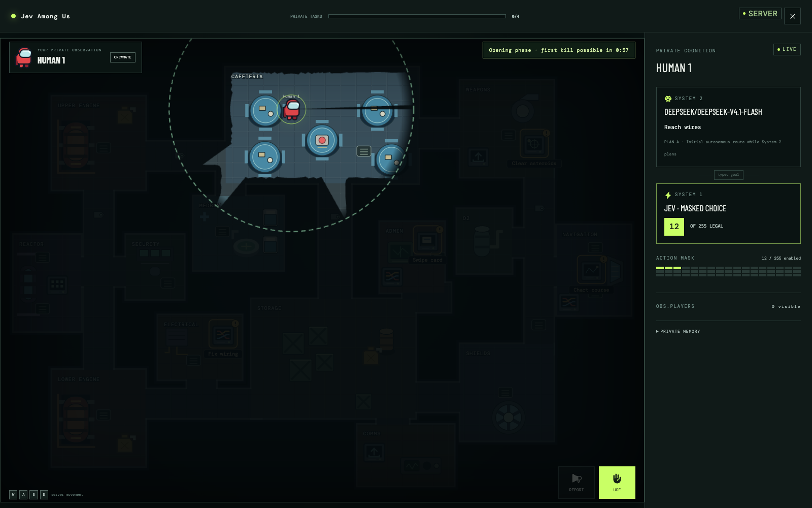Viewport: 812px width, 508px height.
Task: Click the NAVIGATION room label
Action: coord(580,235)
